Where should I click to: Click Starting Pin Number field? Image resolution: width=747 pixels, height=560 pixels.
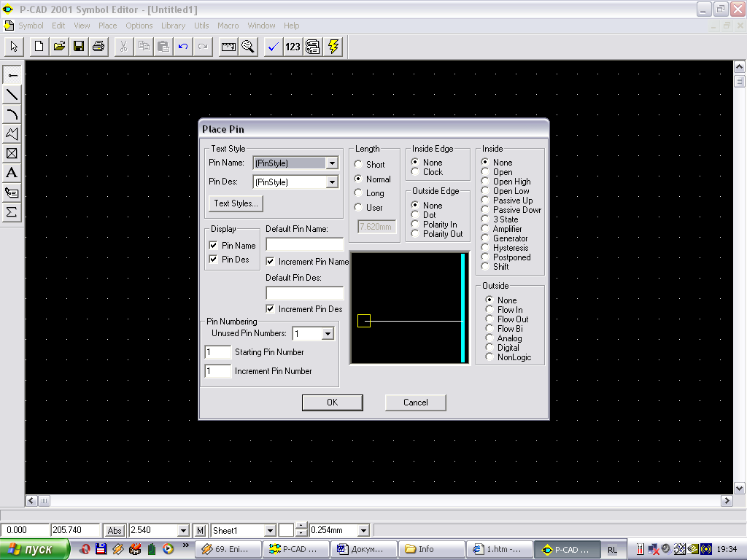pyautogui.click(x=217, y=352)
